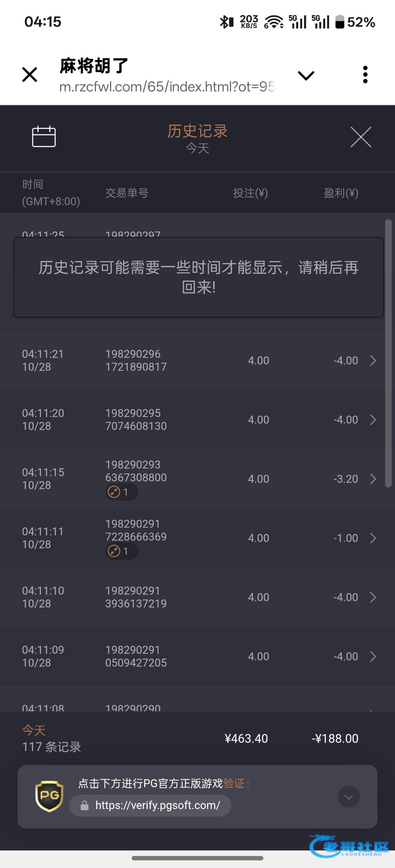View details of the -1.00 profit record

[373, 538]
